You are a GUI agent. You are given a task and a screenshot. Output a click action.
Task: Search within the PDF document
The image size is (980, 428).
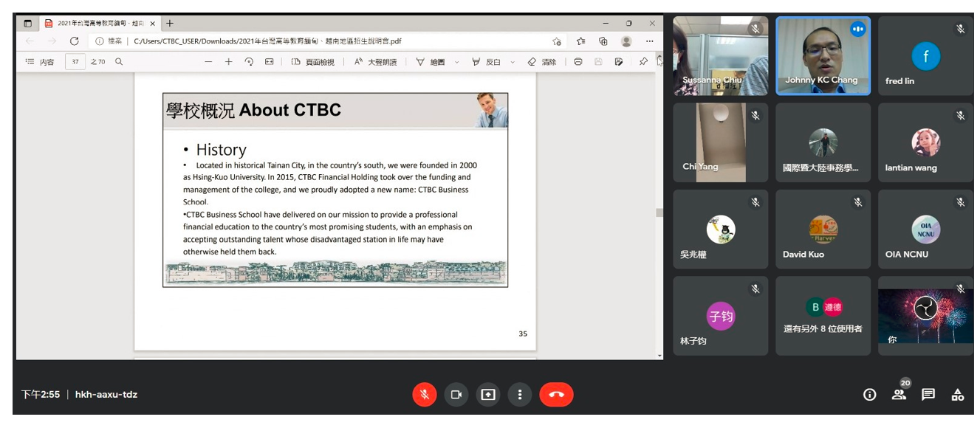point(119,62)
